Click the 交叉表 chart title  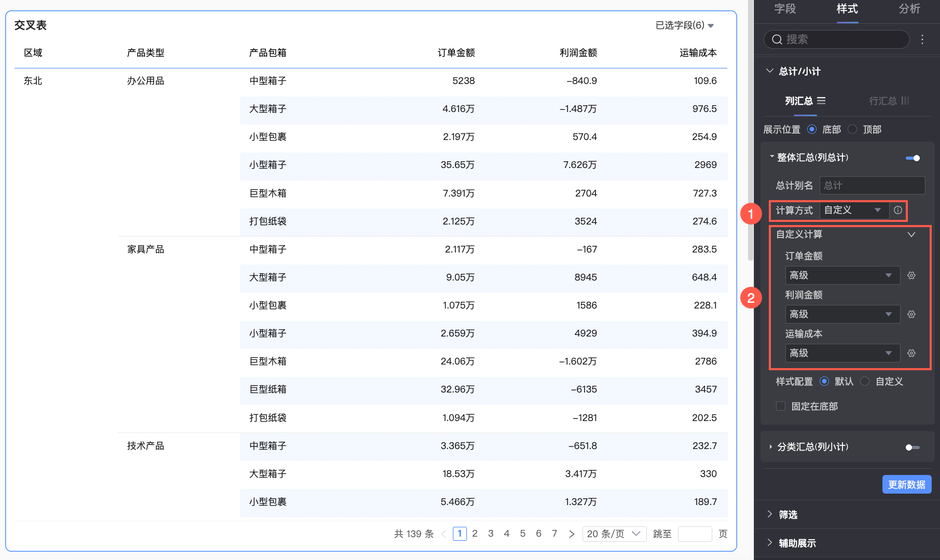(31, 25)
